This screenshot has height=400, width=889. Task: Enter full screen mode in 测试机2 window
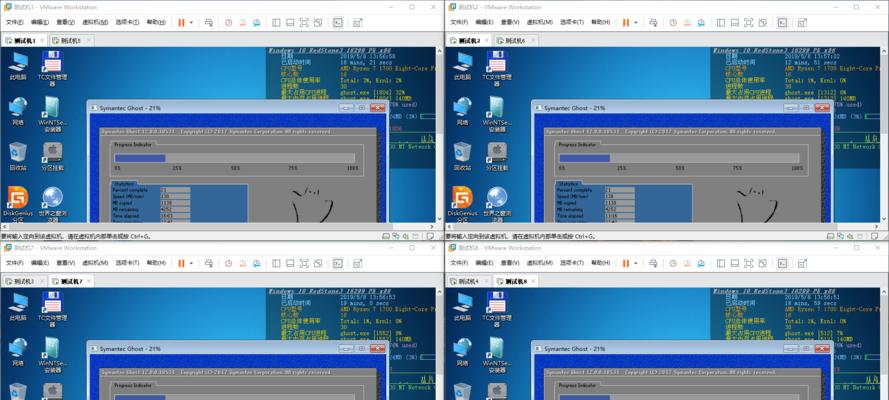point(748,23)
